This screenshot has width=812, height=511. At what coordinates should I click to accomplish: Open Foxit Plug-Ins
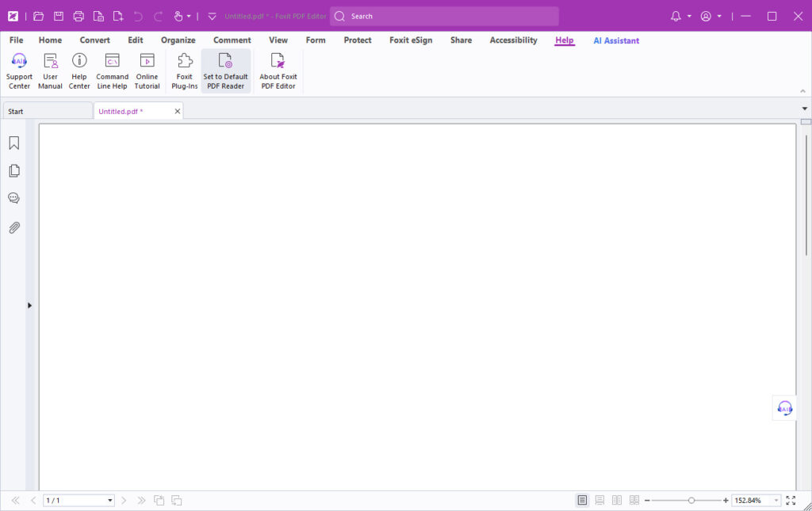coord(184,71)
